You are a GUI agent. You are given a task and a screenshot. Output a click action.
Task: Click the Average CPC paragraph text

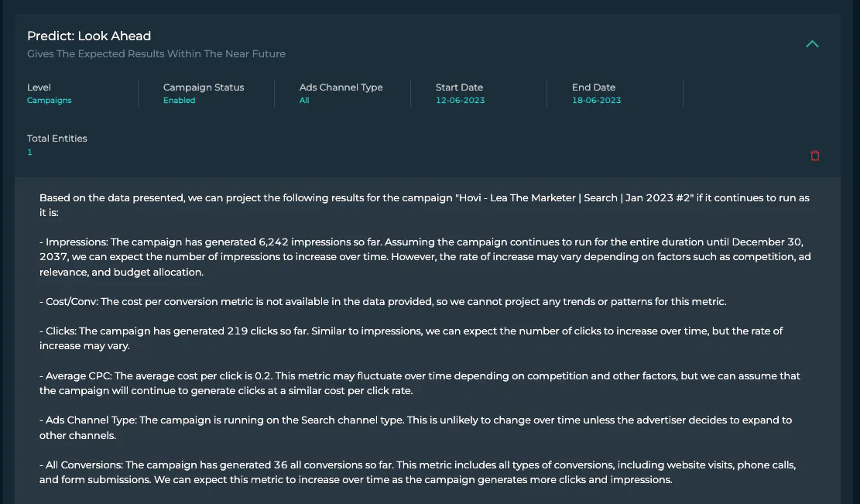pyautogui.click(x=420, y=383)
